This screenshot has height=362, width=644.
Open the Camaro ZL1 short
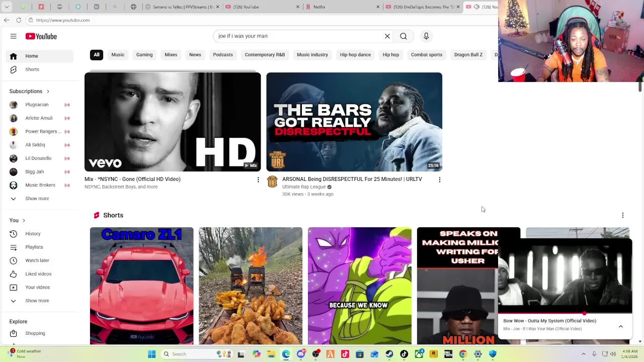point(141,286)
